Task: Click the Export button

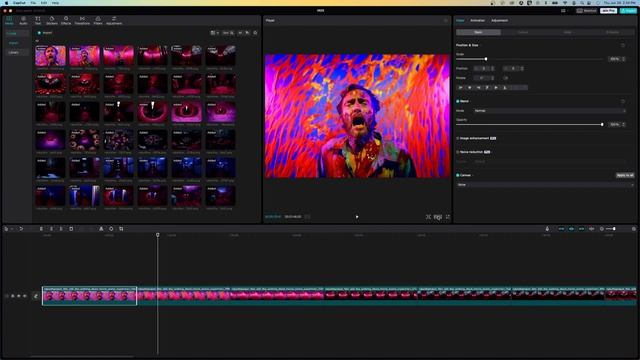Action: coord(628,11)
